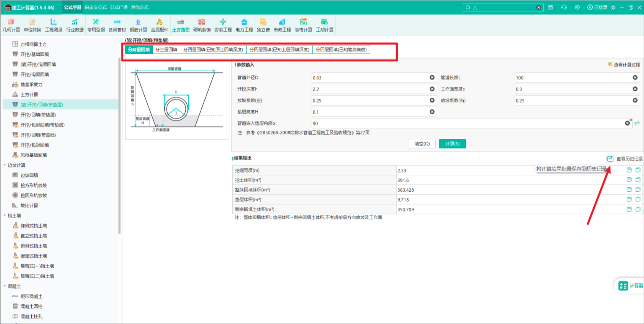This screenshot has height=324, width=644.
Task: Select the 分四层回填(已知管底高度) tab
Action: click(x=341, y=49)
